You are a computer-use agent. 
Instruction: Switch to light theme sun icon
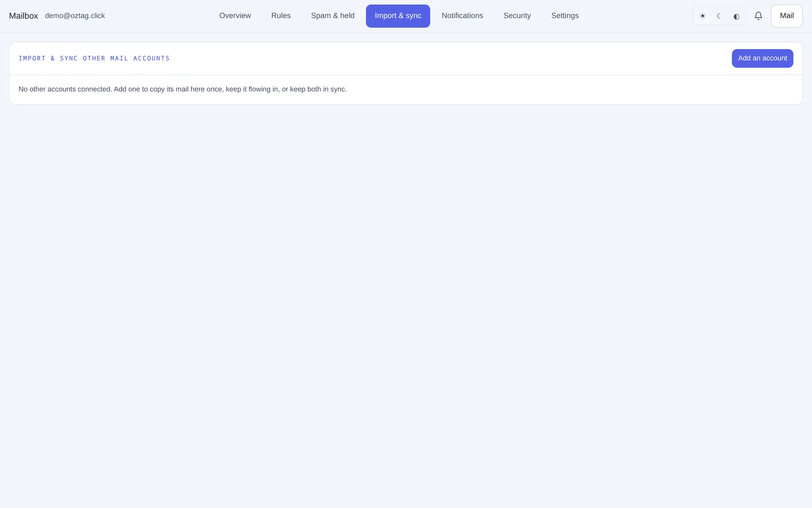(x=702, y=16)
